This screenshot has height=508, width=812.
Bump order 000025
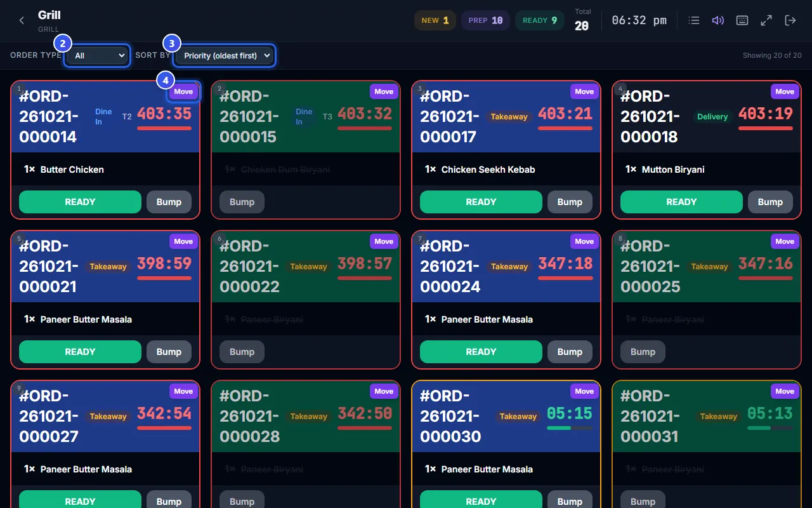pos(643,352)
